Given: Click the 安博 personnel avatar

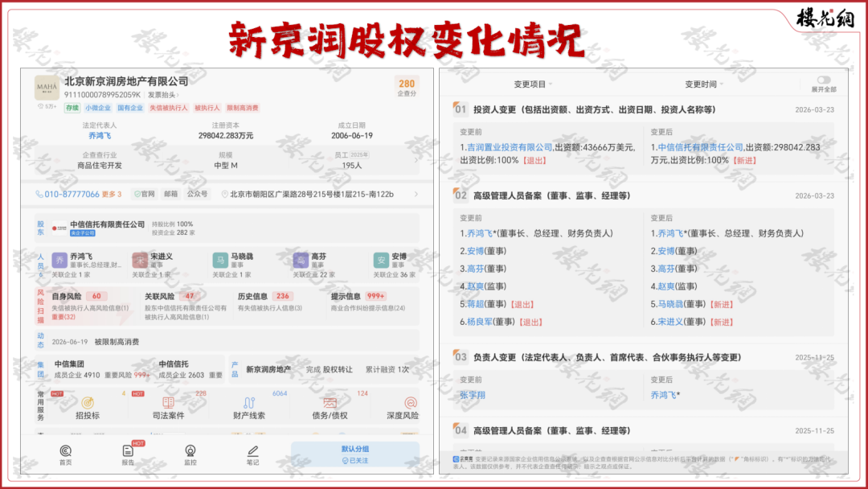Looking at the screenshot, I should pos(381,260).
